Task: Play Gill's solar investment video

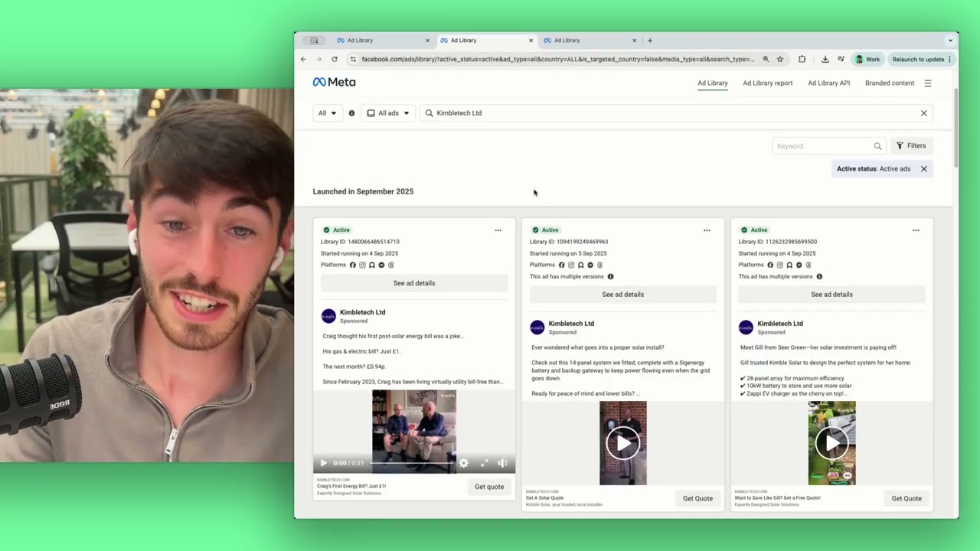Action: pos(831,442)
